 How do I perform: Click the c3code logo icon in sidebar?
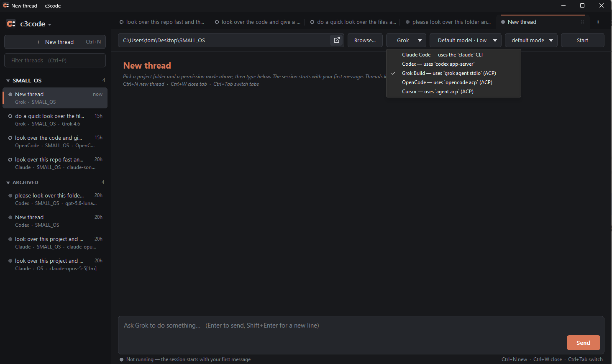pos(11,24)
